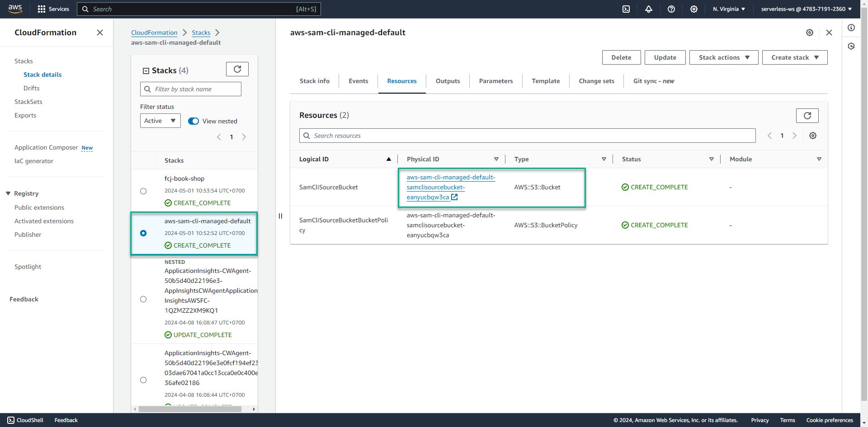Select the nested ApplicationInsights-CWAgent stack radio

143,299
